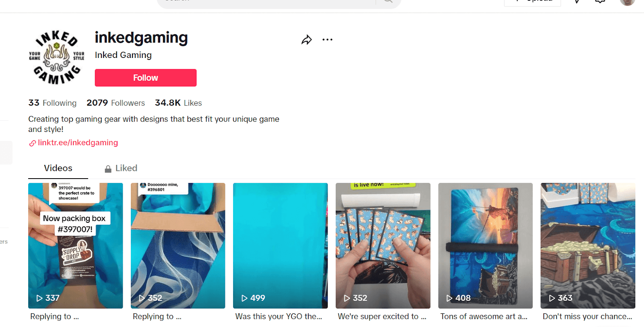Play the 'Now packing box #397007' video
The height and width of the screenshot is (327, 644).
point(75,246)
